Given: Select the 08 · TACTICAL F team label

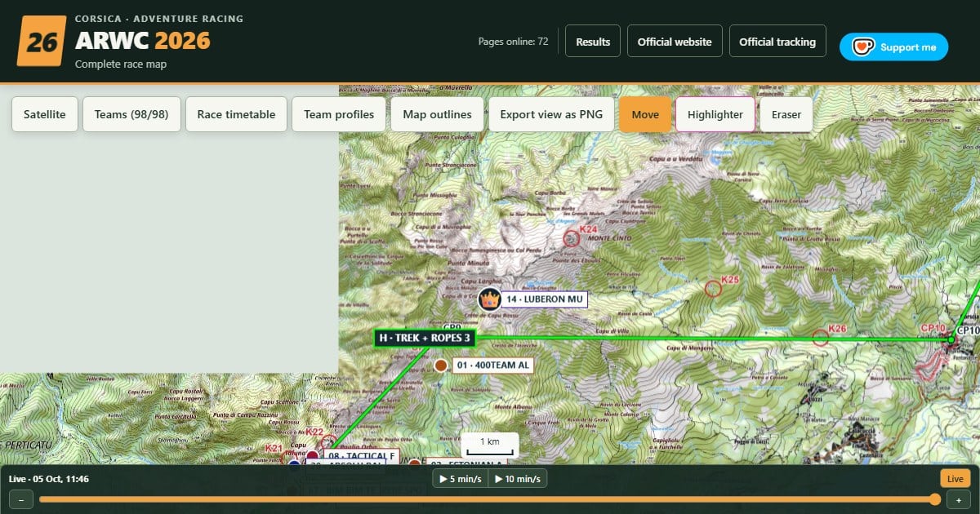Looking at the screenshot, I should (x=362, y=456).
